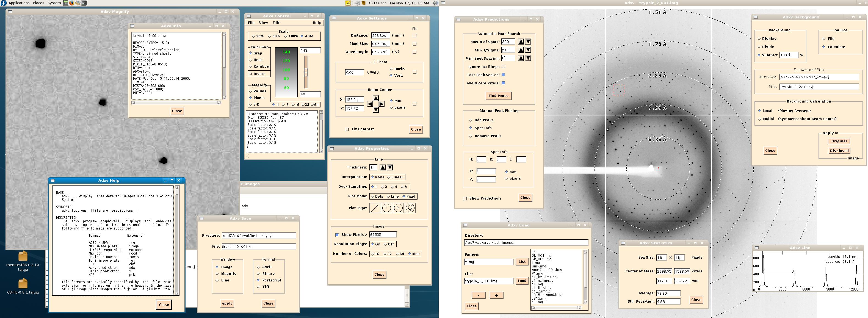Image resolution: width=868 pixels, height=318 pixels.
Task: Select Tiff save format
Action: [263, 287]
